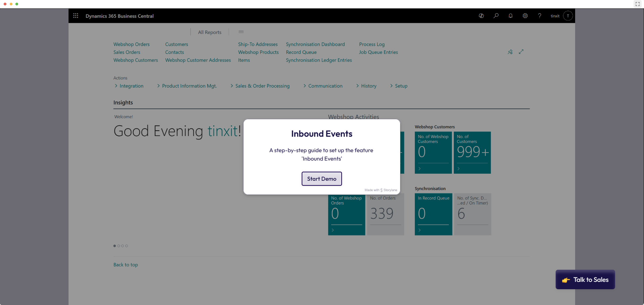Select the third carousel dot
The width and height of the screenshot is (644, 305).
[x=123, y=246]
